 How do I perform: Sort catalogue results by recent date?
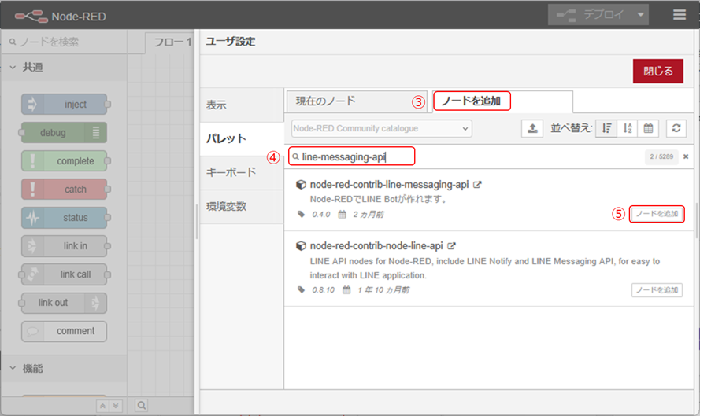point(648,129)
